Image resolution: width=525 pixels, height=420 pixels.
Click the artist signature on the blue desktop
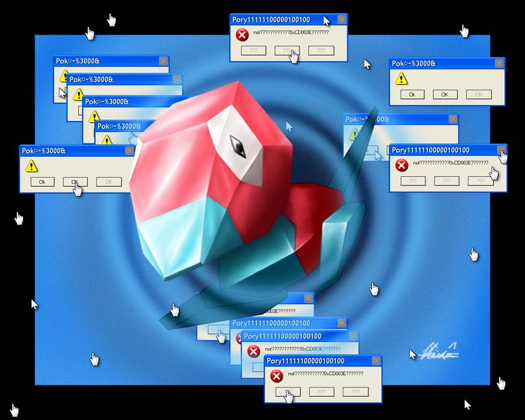[439, 352]
